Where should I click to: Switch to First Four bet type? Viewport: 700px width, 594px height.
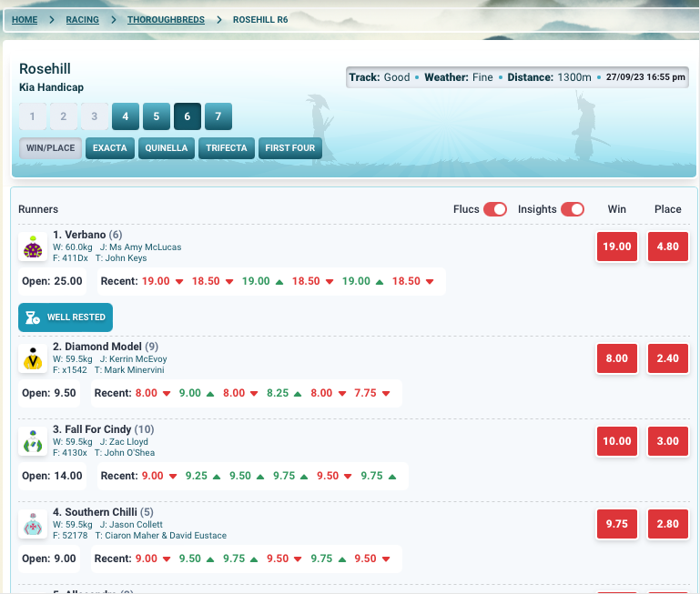click(290, 148)
